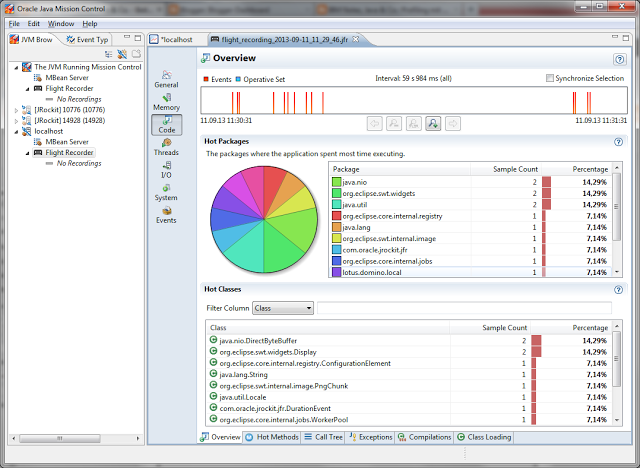640x468 pixels.
Task: Click the green java.nio package color swatch
Action: (337, 183)
